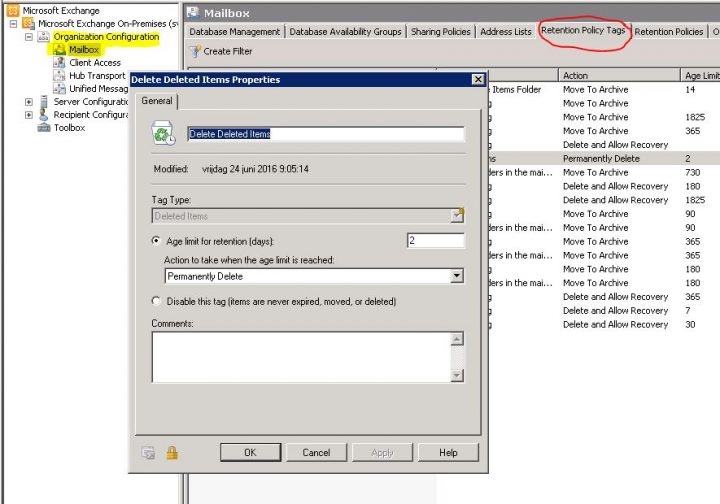Click the tag name field Delete Deleted Items
This screenshot has width=720, height=504.
point(326,134)
